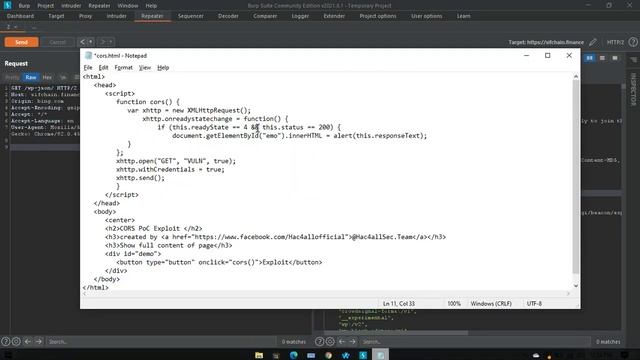Screen dimensions: 640x360
Task: Click the Notepad vertical scrollbar thumb
Action: 576,177
